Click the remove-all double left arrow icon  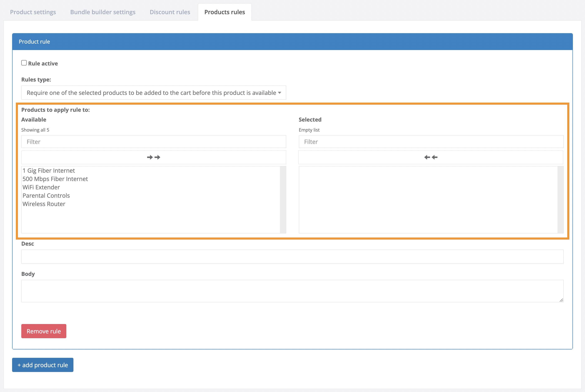tap(431, 157)
